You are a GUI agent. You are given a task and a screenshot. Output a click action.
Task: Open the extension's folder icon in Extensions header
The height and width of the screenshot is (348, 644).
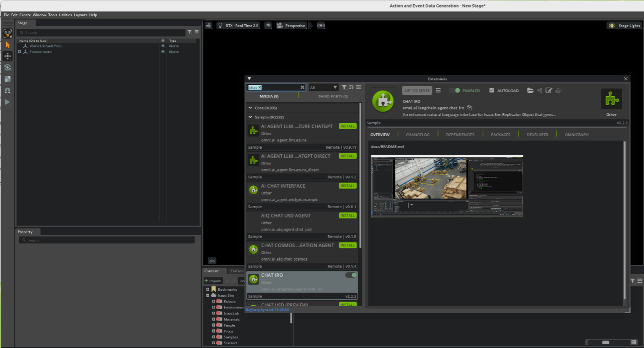tap(531, 90)
